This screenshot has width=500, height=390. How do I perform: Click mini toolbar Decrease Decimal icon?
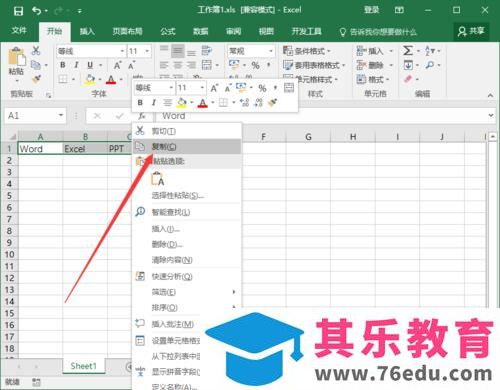259,103
